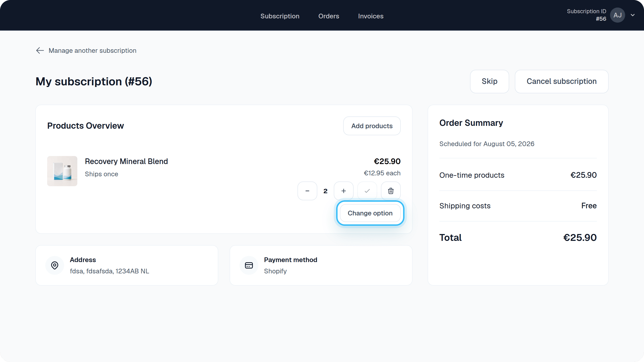644x362 pixels.
Task: Decrease quantity with the minus button
Action: (x=307, y=191)
